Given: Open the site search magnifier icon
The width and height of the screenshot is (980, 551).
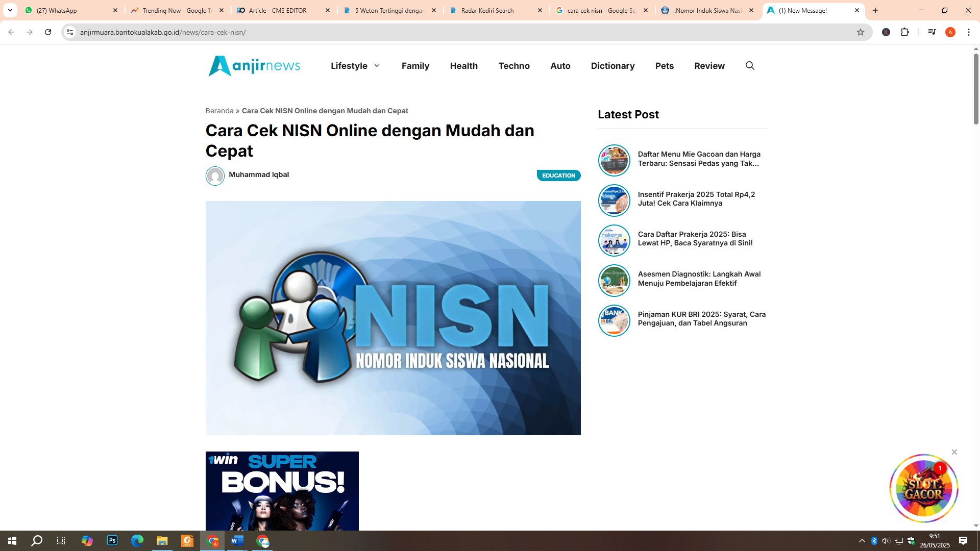Looking at the screenshot, I should pos(750,66).
